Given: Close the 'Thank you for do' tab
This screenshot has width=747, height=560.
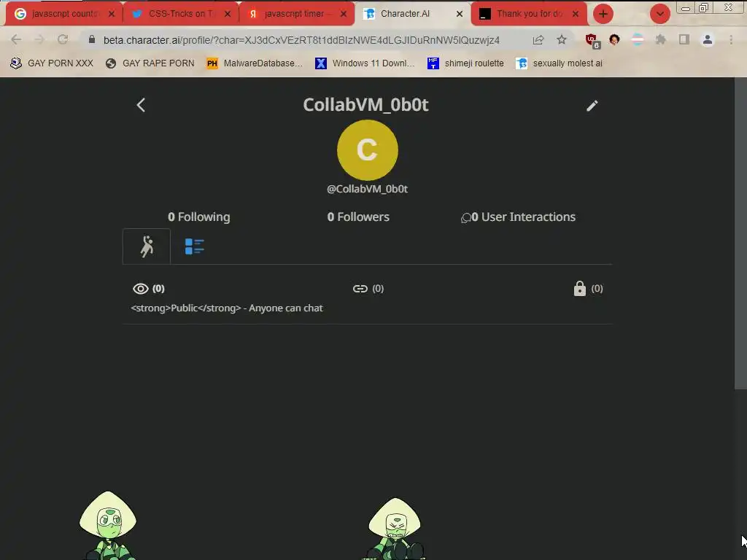Looking at the screenshot, I should (x=576, y=14).
